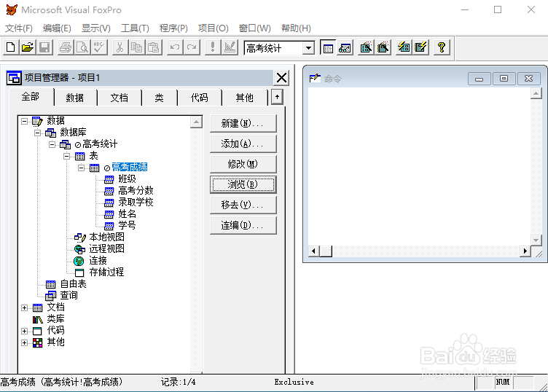Collapse the 高考统计 database node
The width and height of the screenshot is (548, 392).
(x=52, y=144)
